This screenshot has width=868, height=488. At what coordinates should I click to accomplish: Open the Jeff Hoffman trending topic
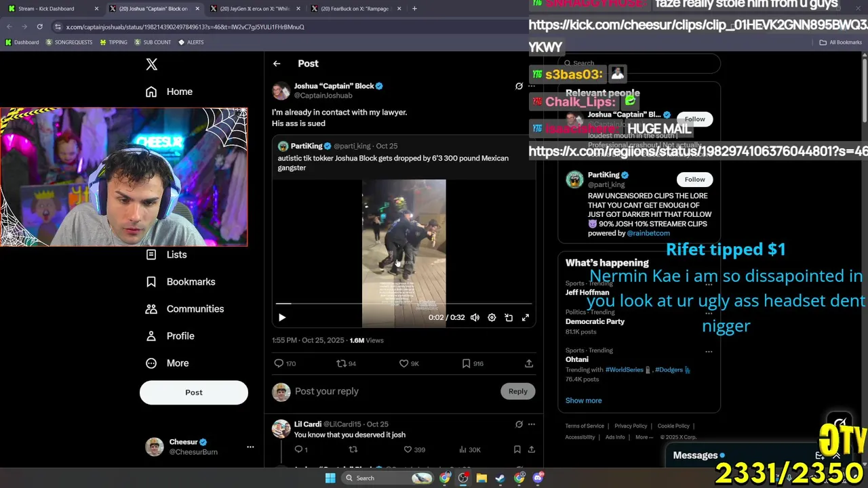pyautogui.click(x=587, y=292)
